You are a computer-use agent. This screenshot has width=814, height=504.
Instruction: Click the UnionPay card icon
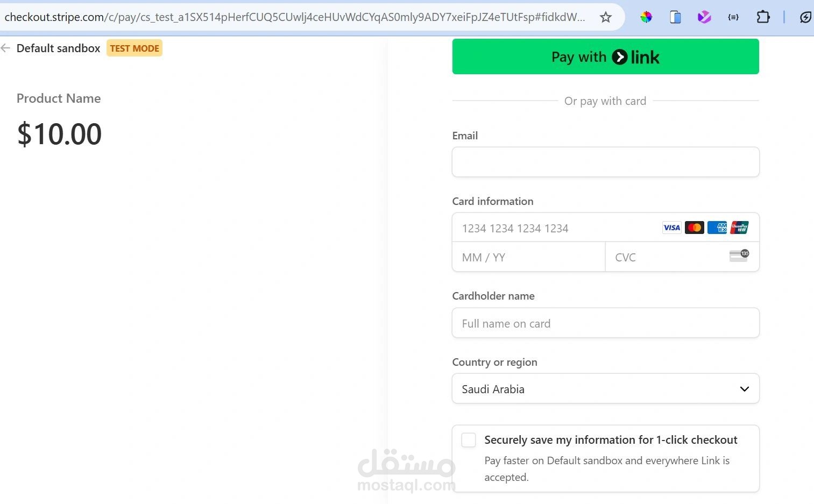739,228
